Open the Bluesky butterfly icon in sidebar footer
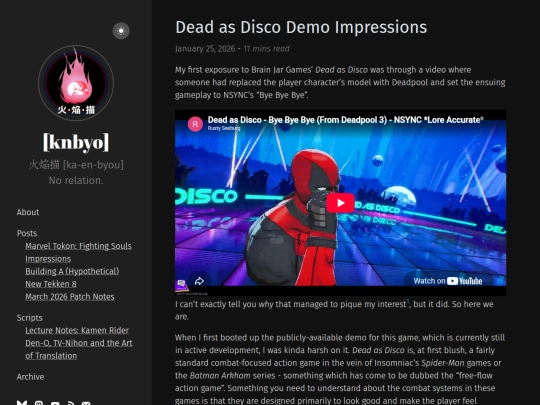 [22, 402]
